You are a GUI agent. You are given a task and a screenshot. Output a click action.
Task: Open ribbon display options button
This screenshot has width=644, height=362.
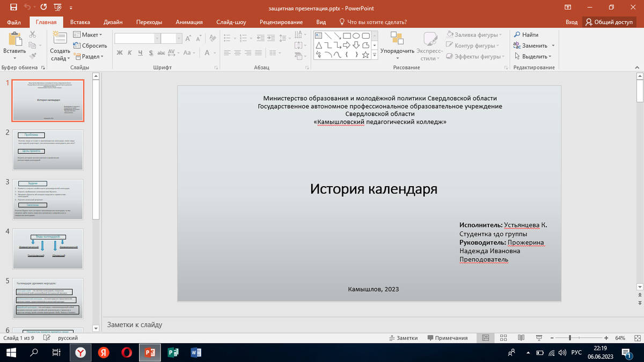[x=568, y=8]
